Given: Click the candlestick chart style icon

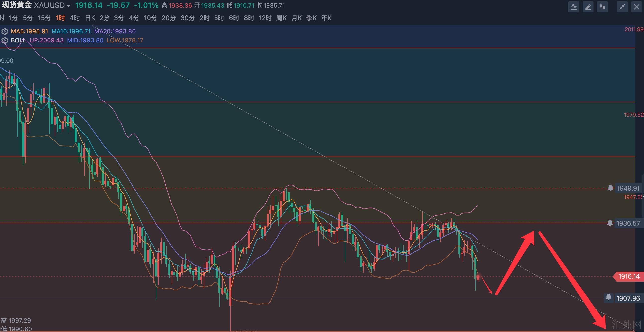Looking at the screenshot, I should click(602, 7).
